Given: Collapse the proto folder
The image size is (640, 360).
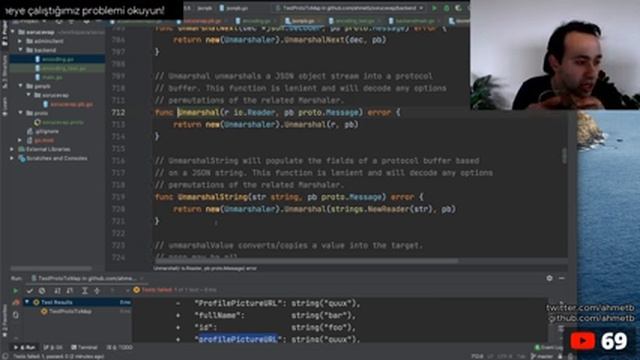Looking at the screenshot, I should tap(20, 113).
